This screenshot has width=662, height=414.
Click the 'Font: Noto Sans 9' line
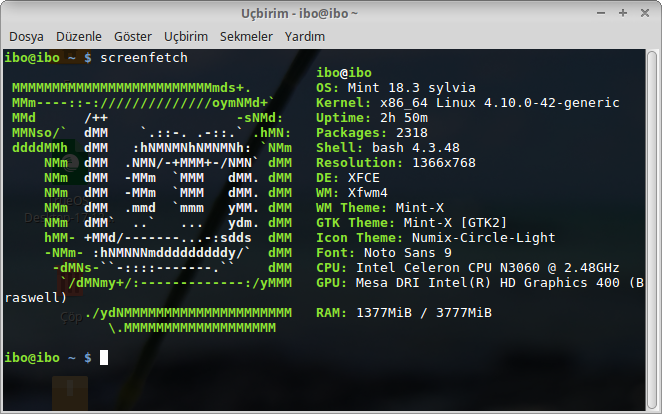[x=384, y=253]
